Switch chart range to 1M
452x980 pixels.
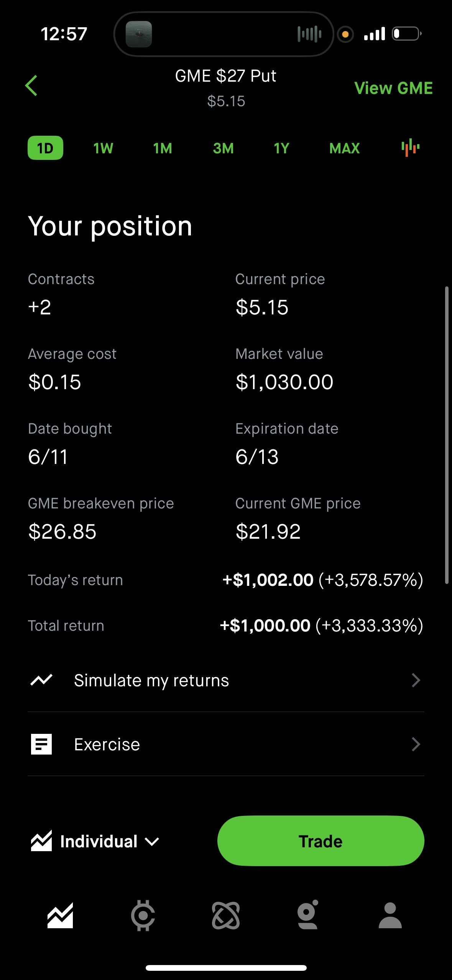163,148
